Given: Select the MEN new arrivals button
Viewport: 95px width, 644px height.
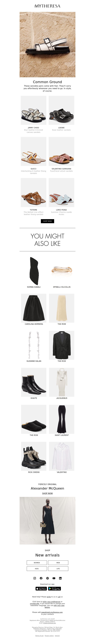Looking at the screenshot, I should pyautogui.click(x=58, y=563).
